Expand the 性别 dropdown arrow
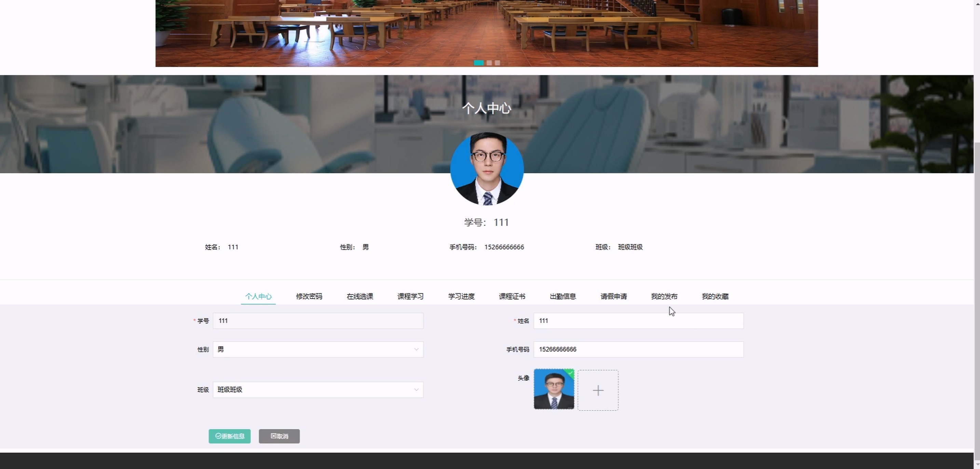The height and width of the screenshot is (469, 980). (x=416, y=350)
